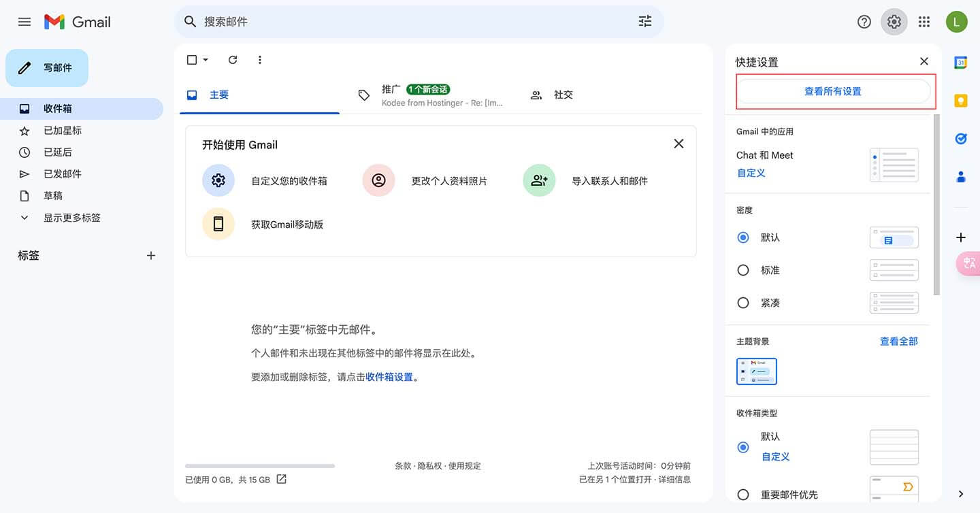Click the 条款 footer link

pyautogui.click(x=403, y=466)
